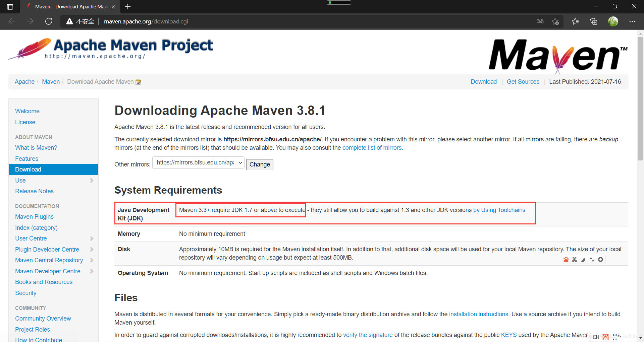The width and height of the screenshot is (644, 342).
Task: Open the tab actions menu icon
Action: (x=10, y=6)
